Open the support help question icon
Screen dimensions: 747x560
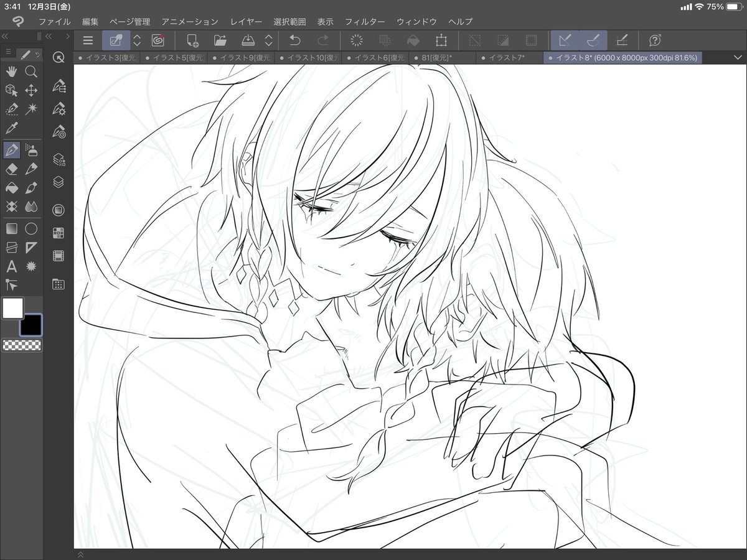(x=655, y=40)
